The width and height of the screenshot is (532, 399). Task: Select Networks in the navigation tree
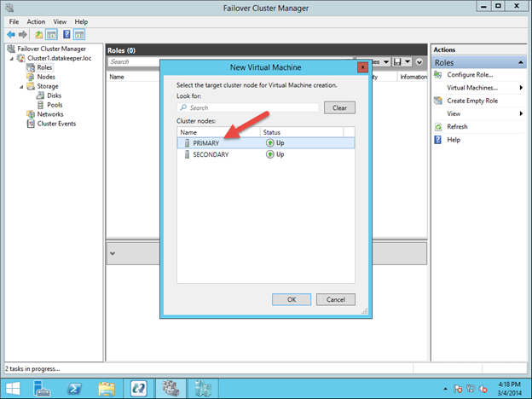49,113
